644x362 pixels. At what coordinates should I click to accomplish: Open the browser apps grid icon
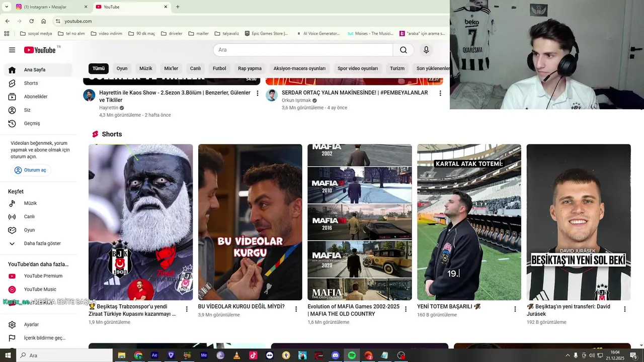[x=7, y=34]
